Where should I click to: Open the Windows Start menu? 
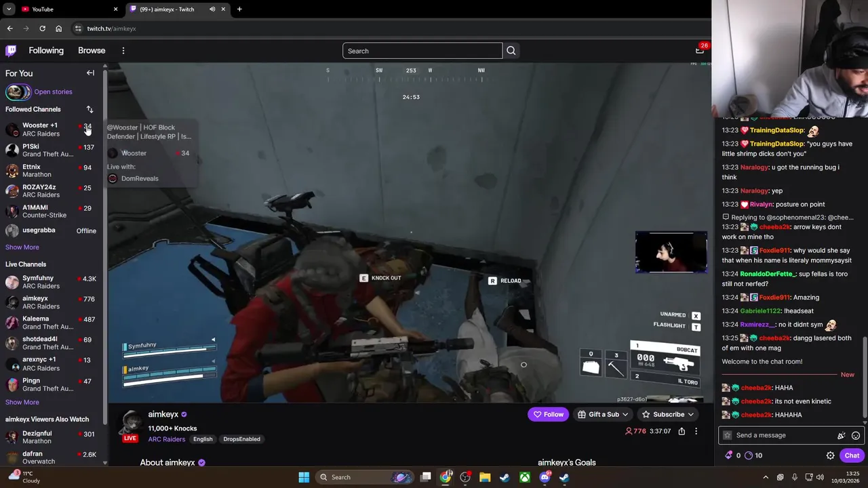coord(304,477)
